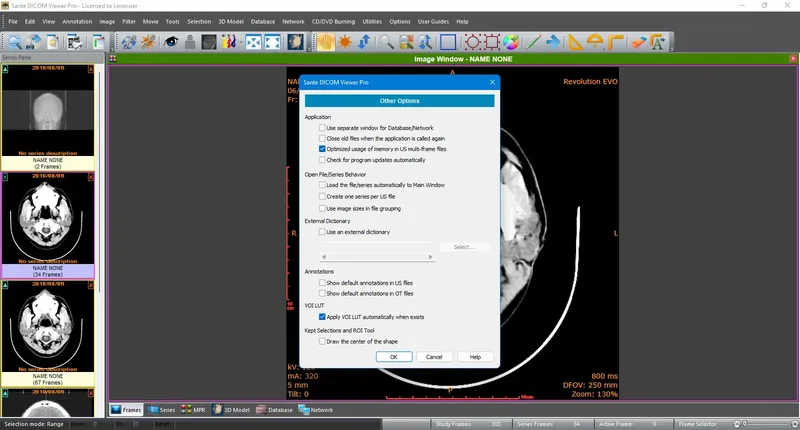Select the 67 Frames series thumbnail
The height and width of the screenshot is (430, 800).
point(48,325)
